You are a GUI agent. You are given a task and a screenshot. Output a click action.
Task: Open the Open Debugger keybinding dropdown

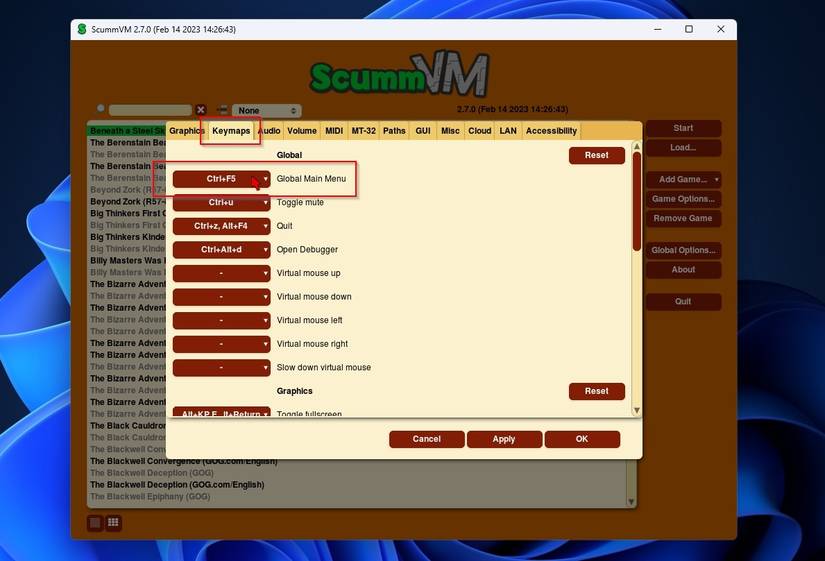(x=222, y=249)
